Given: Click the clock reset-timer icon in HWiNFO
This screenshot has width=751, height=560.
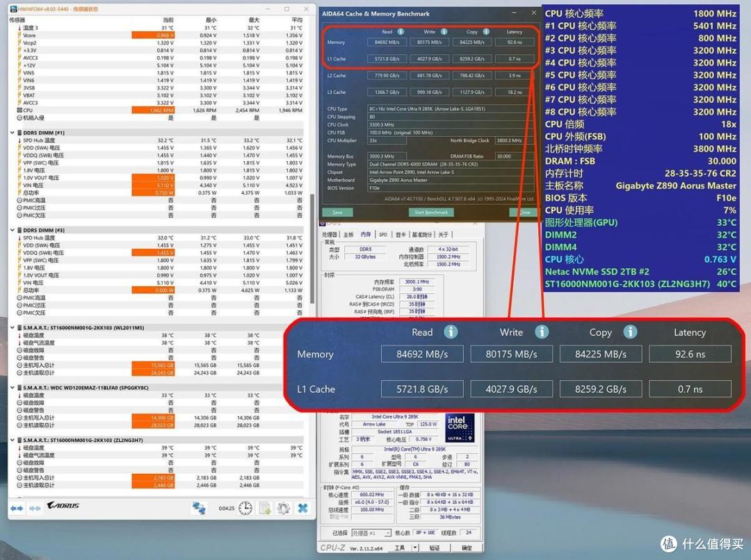Looking at the screenshot, I should click(x=245, y=508).
